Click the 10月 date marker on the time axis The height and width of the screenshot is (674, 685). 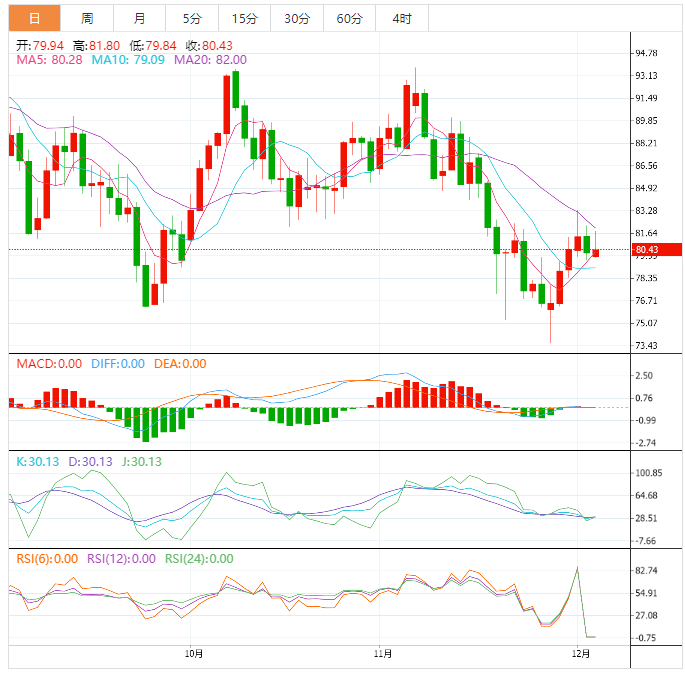click(x=195, y=654)
